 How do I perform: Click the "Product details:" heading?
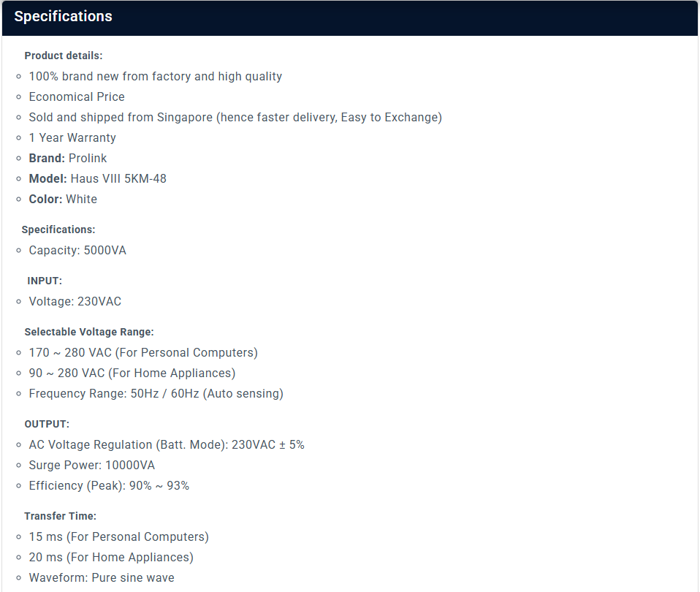click(x=64, y=56)
